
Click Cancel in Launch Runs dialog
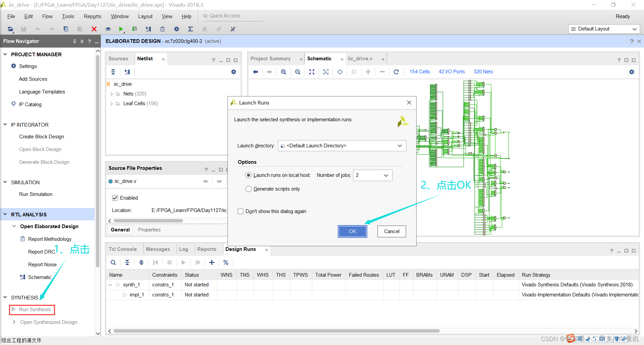point(391,231)
